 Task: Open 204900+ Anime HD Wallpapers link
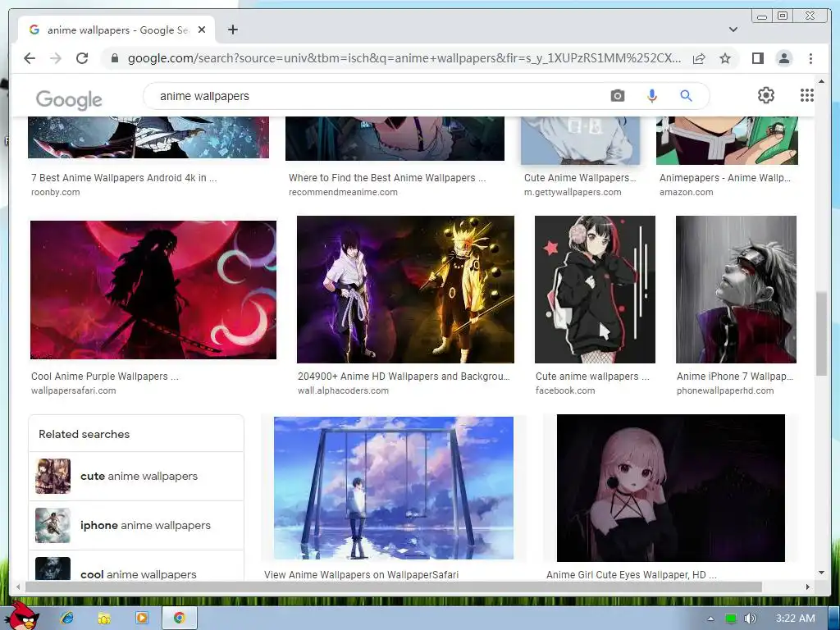point(404,376)
